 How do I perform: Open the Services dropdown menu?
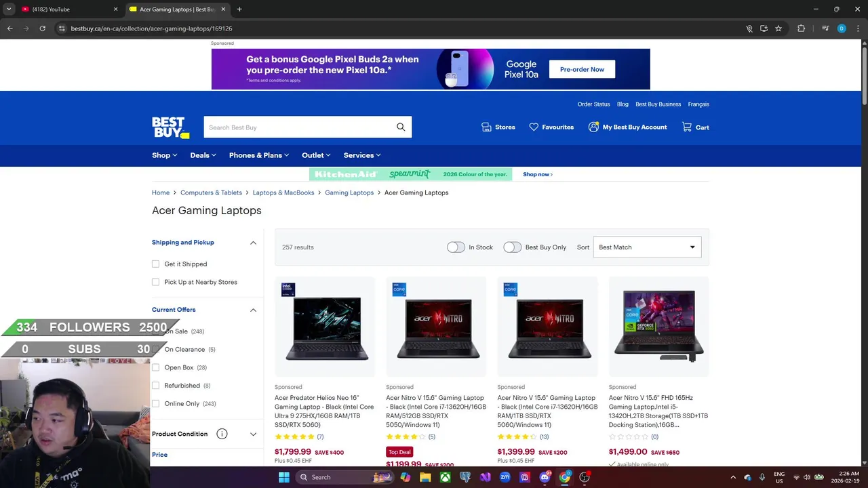(362, 155)
